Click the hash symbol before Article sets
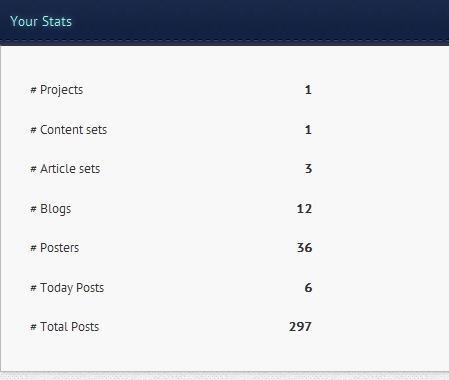This screenshot has width=449, height=380. (x=33, y=169)
